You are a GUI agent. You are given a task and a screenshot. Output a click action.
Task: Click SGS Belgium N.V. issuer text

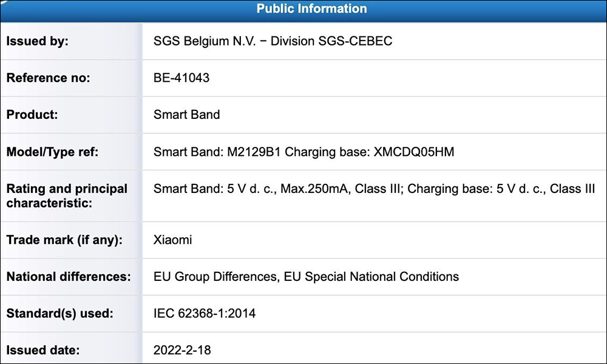[273, 41]
